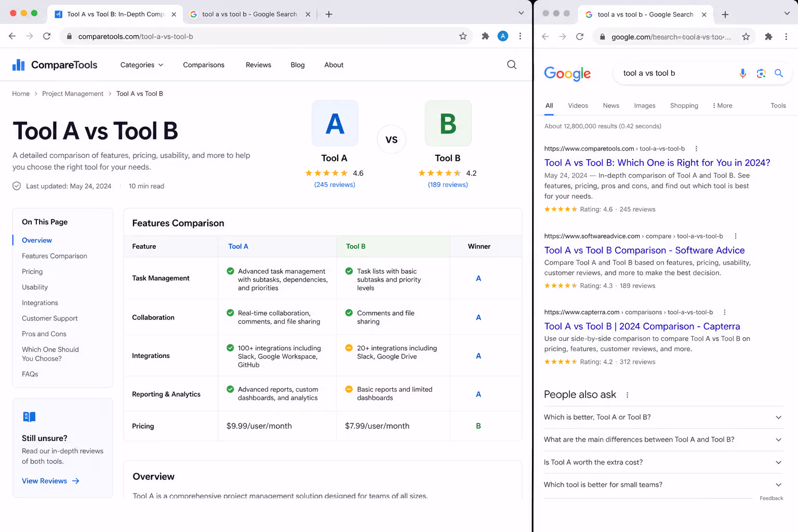
Task: Open new tab in right browser window
Action: (725, 15)
